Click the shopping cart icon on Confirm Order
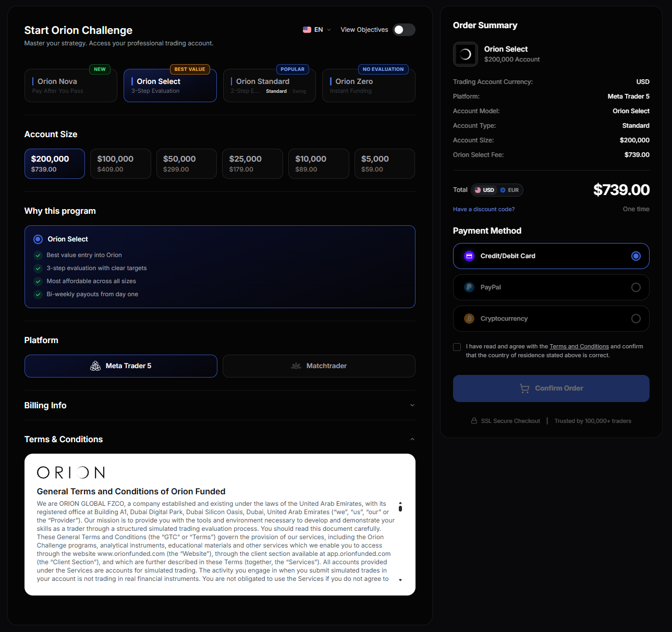This screenshot has height=632, width=672. click(524, 388)
